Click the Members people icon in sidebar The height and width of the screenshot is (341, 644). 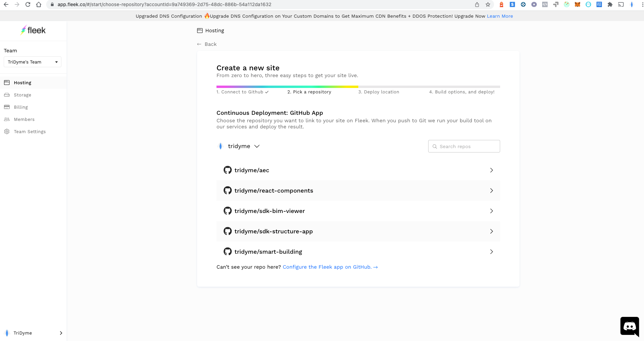click(x=7, y=119)
